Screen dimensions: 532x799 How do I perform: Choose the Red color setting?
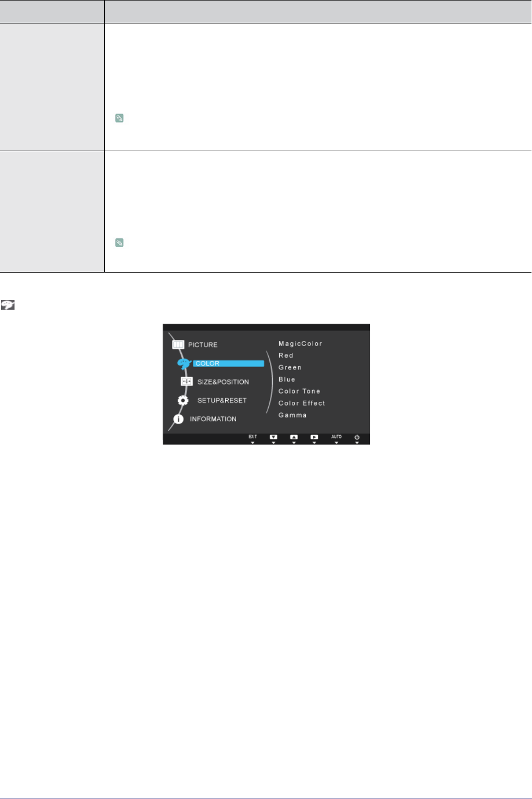pos(286,355)
